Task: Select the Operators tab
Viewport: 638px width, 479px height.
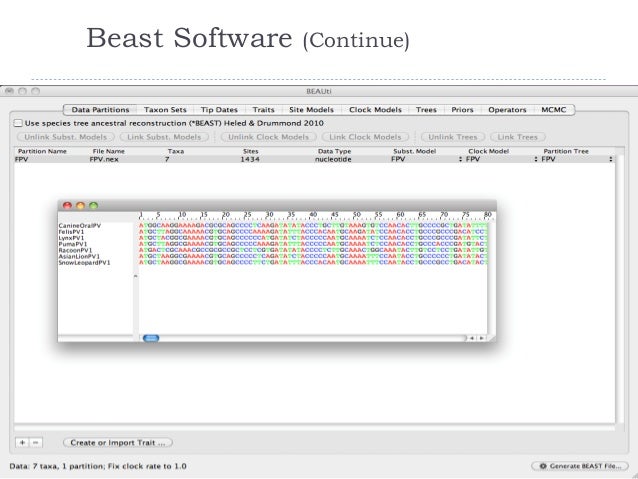Action: click(x=507, y=110)
